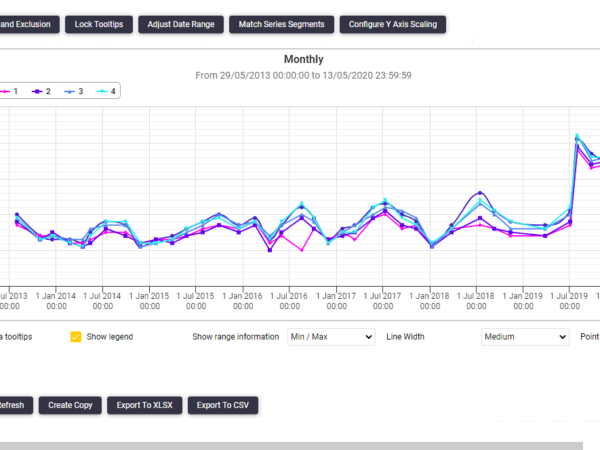Click the '1 Jul 2019' axis label

pos(569,301)
